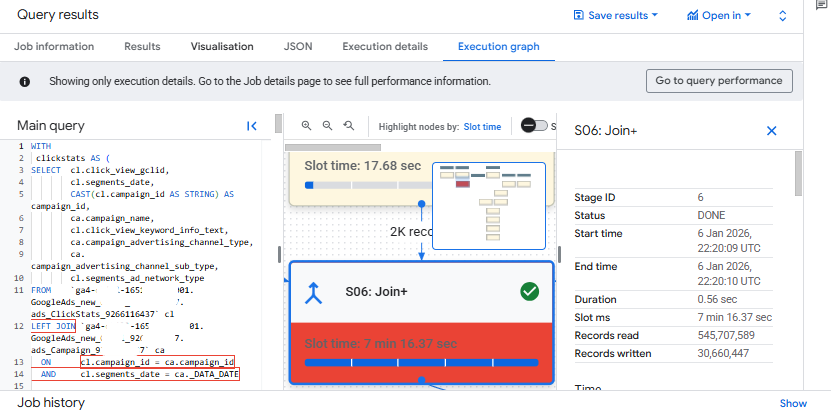The width and height of the screenshot is (831, 416).
Task: Click 'clickstats AS (' on line 2
Action: point(73,158)
